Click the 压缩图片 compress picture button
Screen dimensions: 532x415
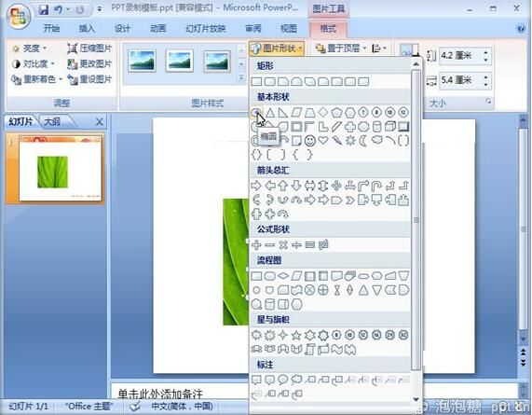point(89,48)
